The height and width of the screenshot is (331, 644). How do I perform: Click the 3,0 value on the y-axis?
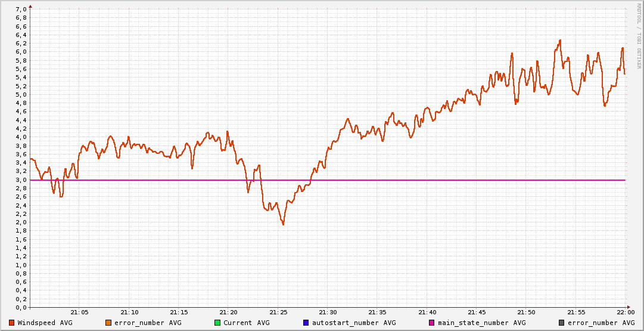(x=20, y=180)
